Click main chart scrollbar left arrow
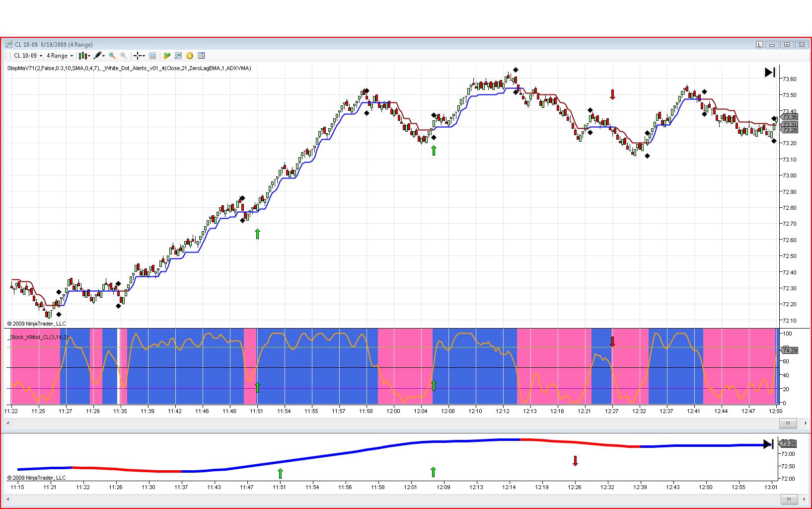Viewport: 812px width, 509px height. [x=8, y=423]
